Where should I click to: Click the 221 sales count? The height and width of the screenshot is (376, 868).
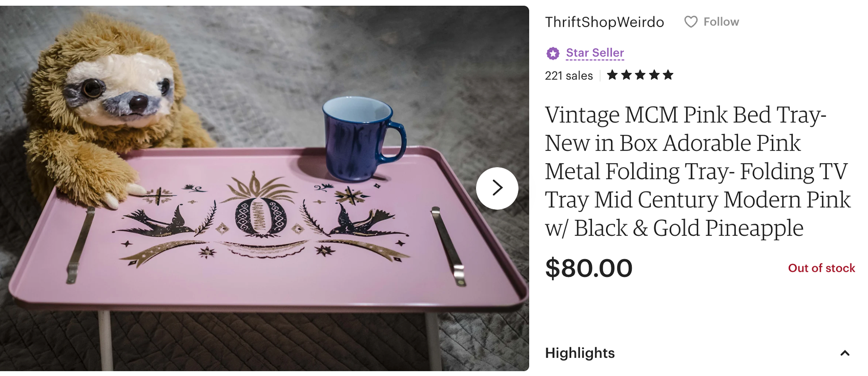[568, 75]
